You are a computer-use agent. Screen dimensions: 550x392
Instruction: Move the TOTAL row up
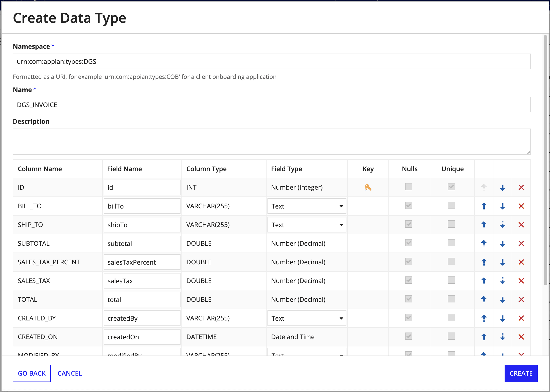coord(484,299)
